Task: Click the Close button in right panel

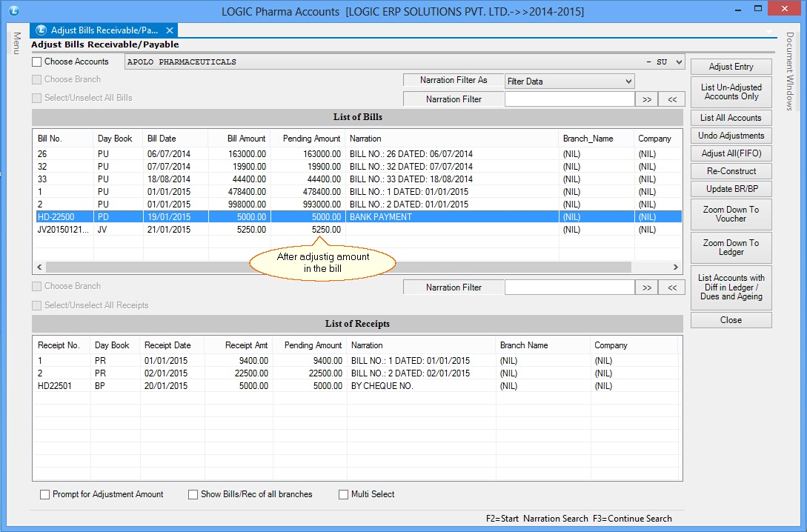Action: (731, 320)
